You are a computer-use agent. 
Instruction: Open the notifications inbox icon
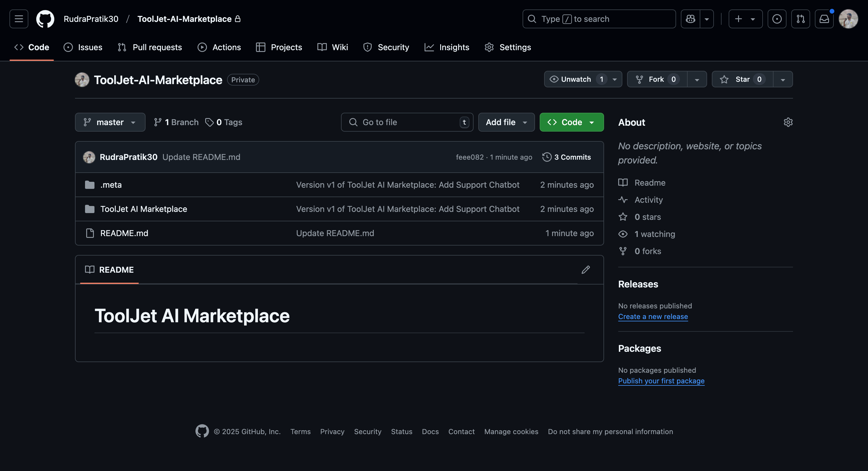(824, 19)
